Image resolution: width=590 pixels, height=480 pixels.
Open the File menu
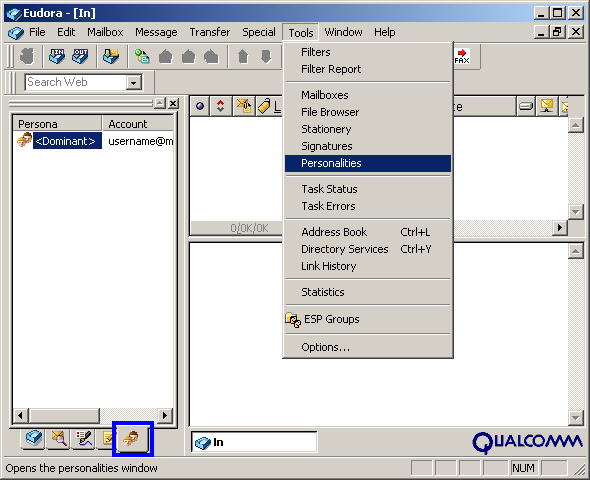37,32
